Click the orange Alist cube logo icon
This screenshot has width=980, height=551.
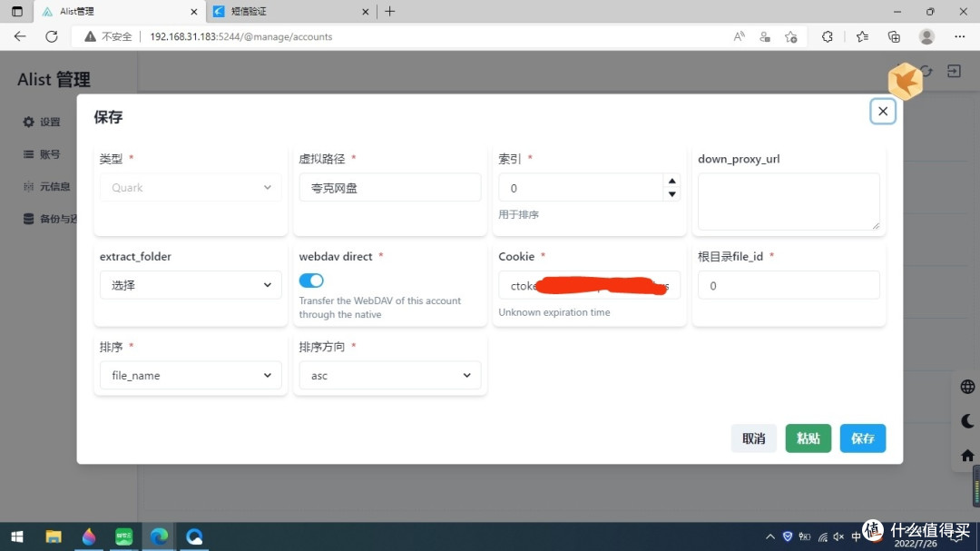tap(904, 81)
